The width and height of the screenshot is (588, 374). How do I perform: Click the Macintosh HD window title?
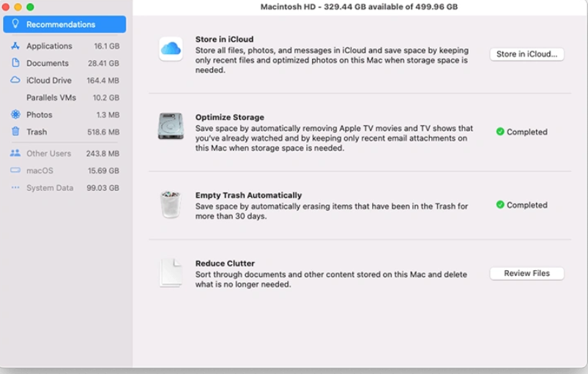pos(359,7)
